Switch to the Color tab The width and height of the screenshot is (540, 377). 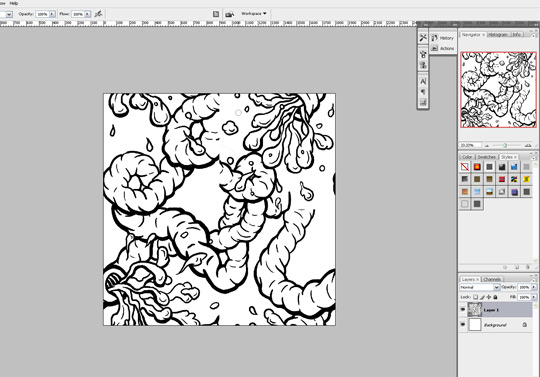coord(467,157)
